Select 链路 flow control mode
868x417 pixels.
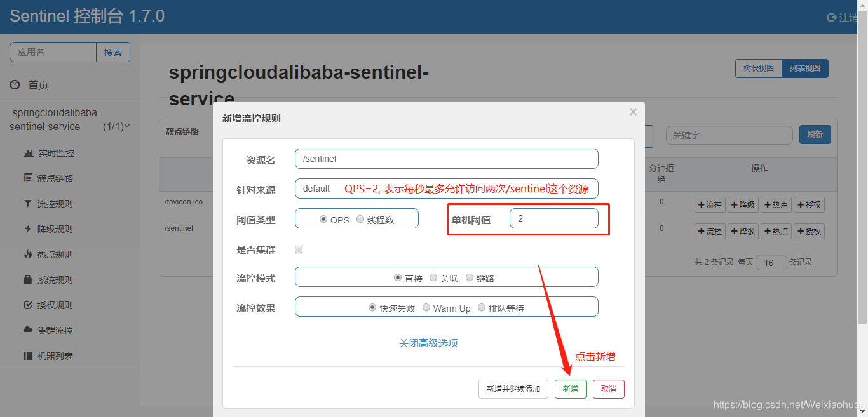click(470, 277)
